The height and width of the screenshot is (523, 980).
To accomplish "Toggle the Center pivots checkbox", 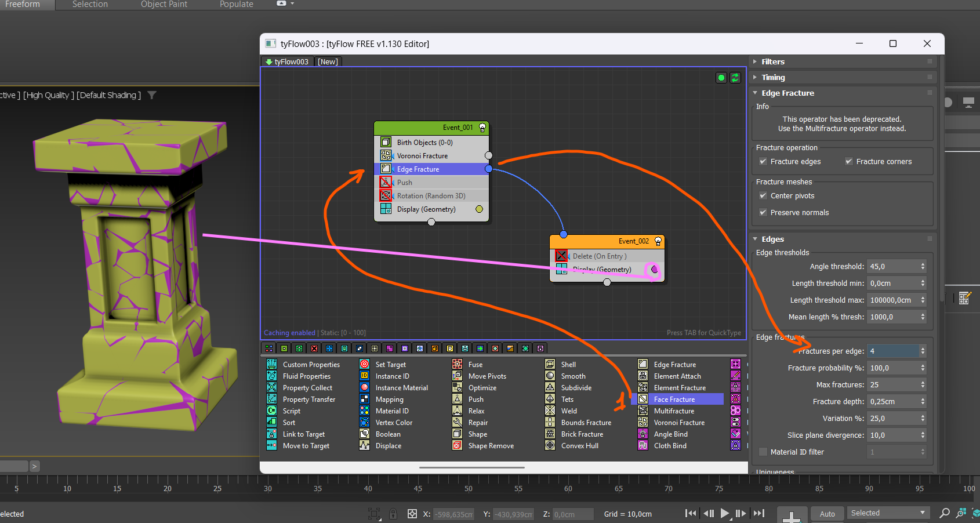I will pos(763,196).
